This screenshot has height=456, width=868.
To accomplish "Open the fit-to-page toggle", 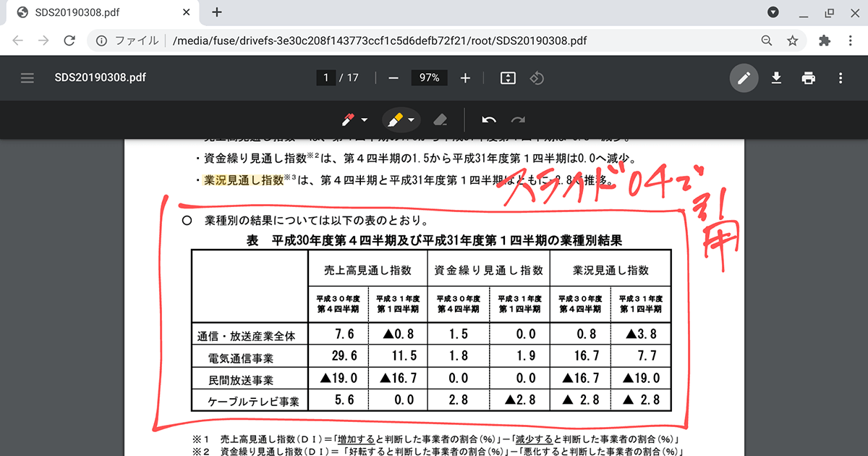I will tap(507, 77).
